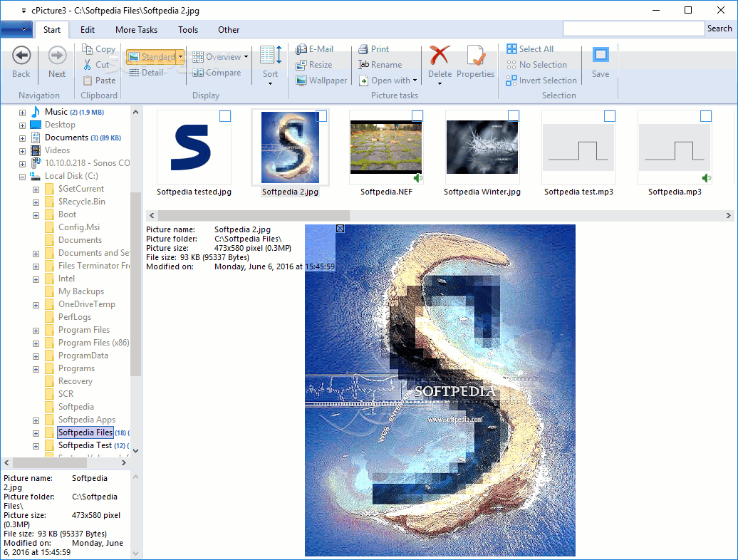Open the quick access title bar dropdown
The width and height of the screenshot is (738, 560).
[23, 11]
